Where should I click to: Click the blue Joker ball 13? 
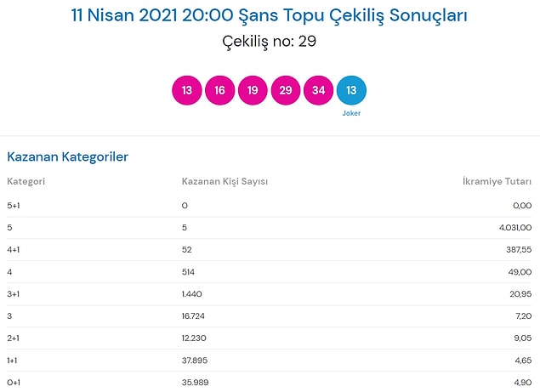click(351, 90)
